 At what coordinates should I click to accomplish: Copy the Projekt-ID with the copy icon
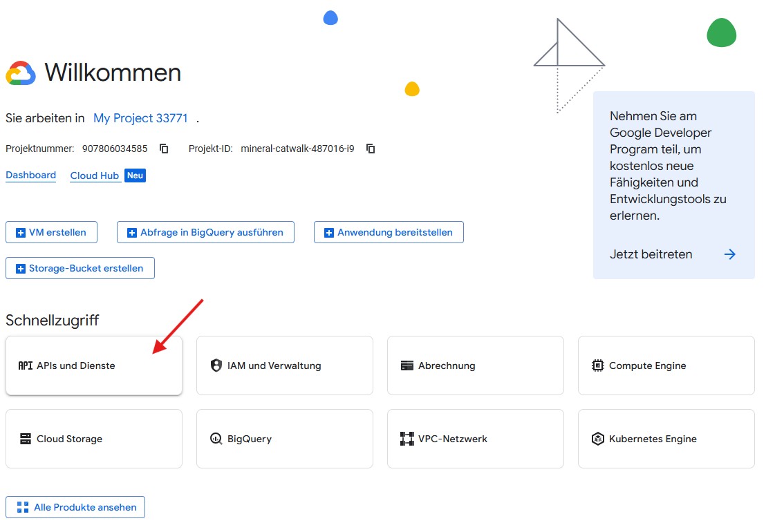[371, 149]
